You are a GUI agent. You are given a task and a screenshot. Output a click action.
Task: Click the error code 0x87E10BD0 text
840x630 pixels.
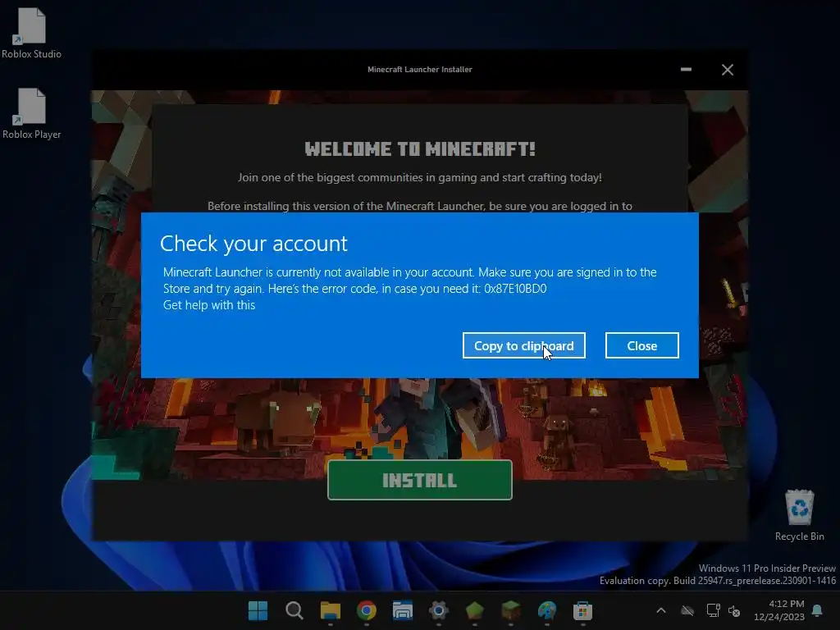point(515,289)
